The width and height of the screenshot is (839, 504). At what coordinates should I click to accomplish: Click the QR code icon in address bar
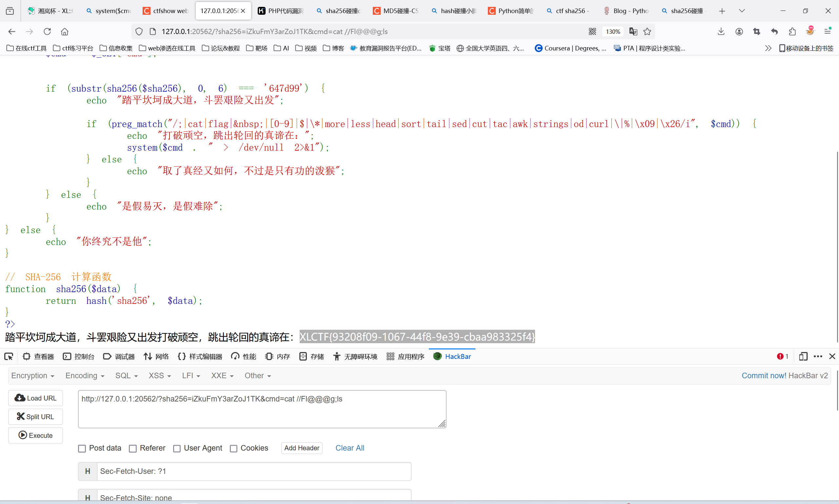coord(592,31)
